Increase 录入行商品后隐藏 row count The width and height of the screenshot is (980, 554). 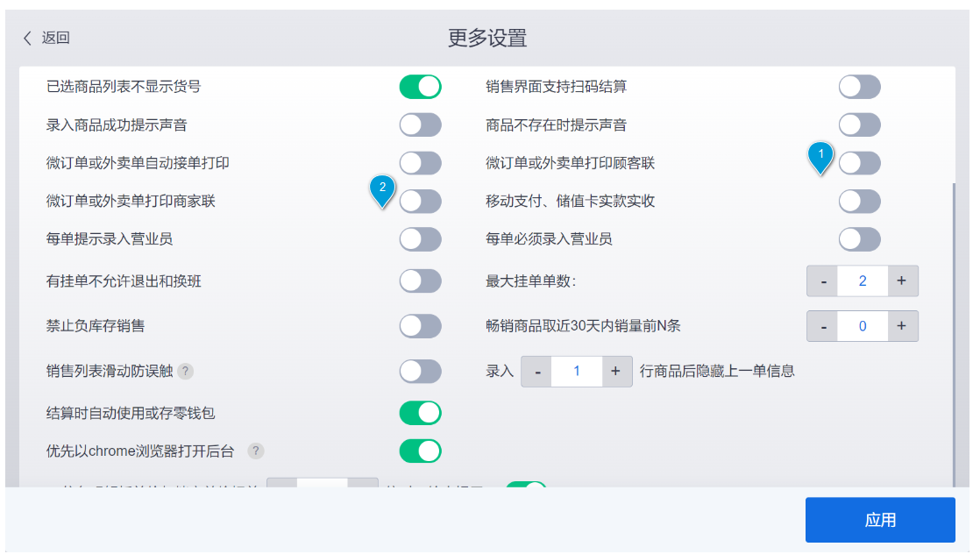point(616,372)
